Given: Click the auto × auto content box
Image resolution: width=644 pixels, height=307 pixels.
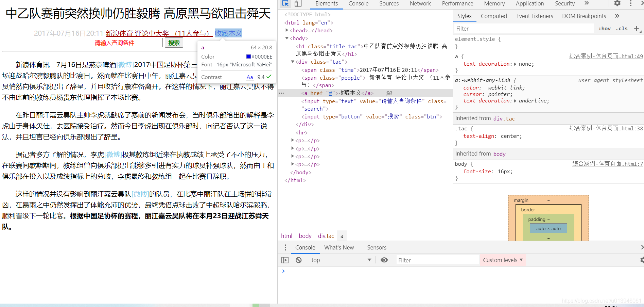Looking at the screenshot, I should point(549,228).
